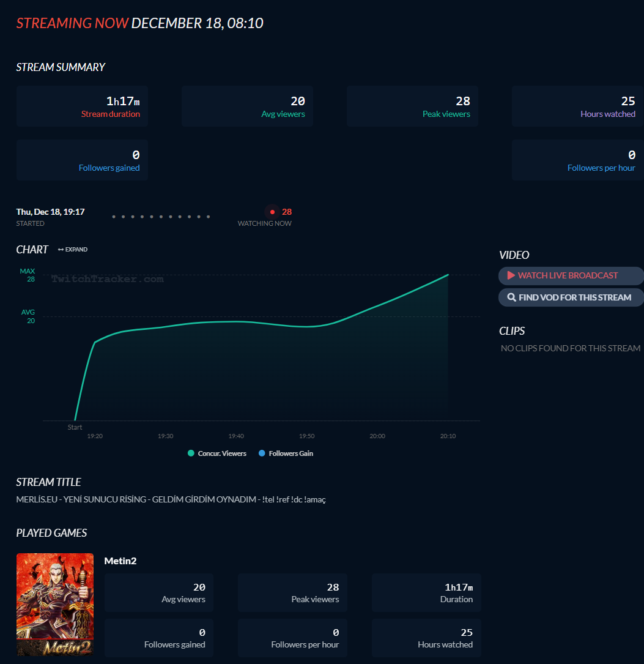Expand the viewers chart

73,250
